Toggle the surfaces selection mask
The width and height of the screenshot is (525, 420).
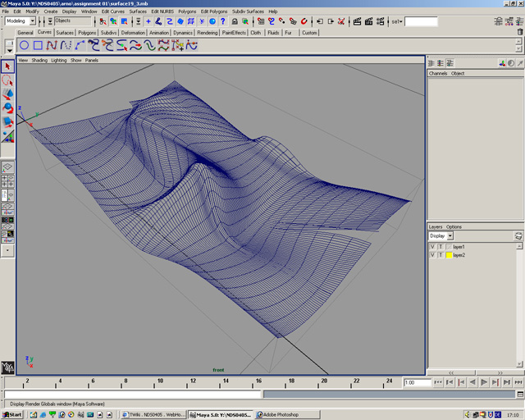(x=180, y=21)
